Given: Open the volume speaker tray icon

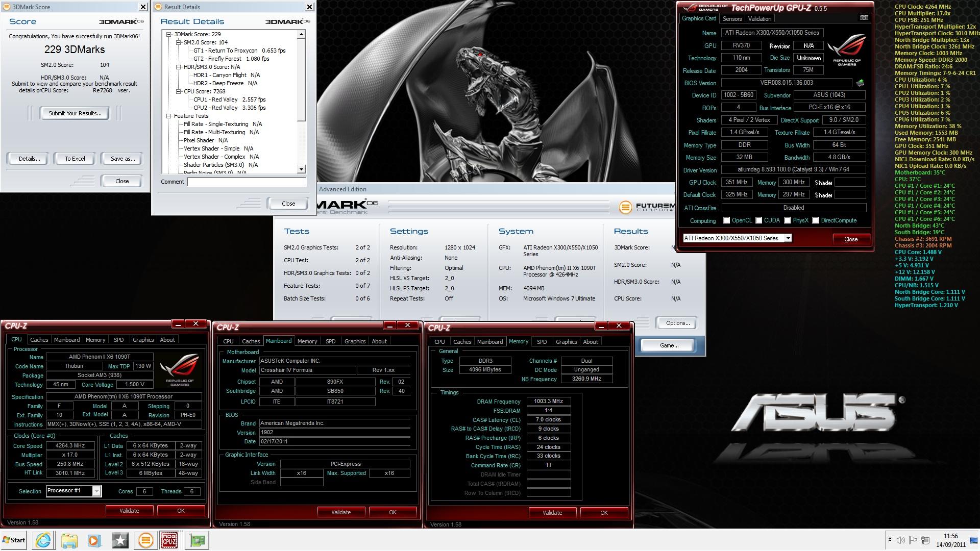Looking at the screenshot, I should tap(901, 540).
